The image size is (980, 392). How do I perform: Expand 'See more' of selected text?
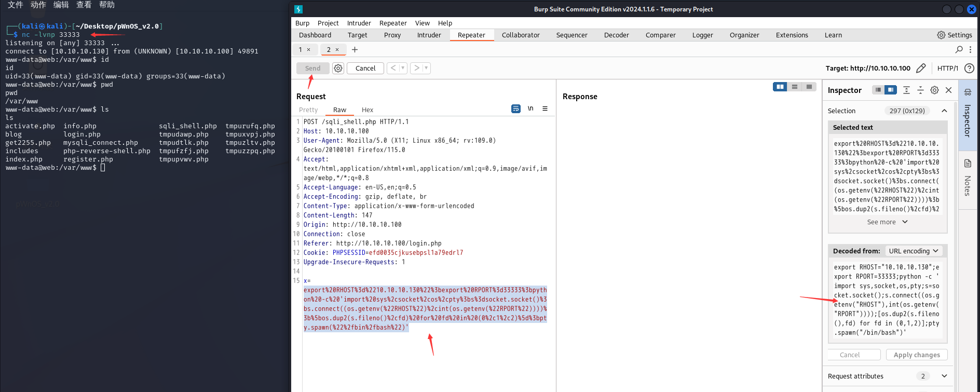pos(887,222)
